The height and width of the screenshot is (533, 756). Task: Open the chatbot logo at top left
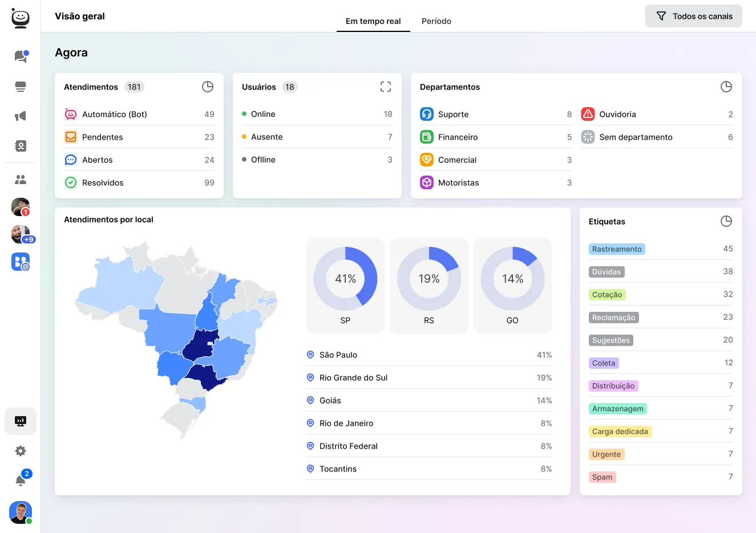point(21,17)
